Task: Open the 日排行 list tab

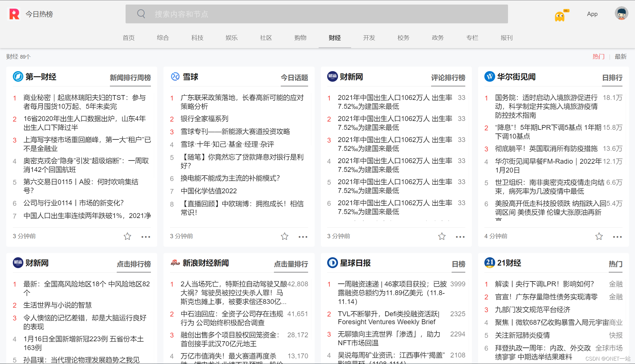Action: [612, 77]
